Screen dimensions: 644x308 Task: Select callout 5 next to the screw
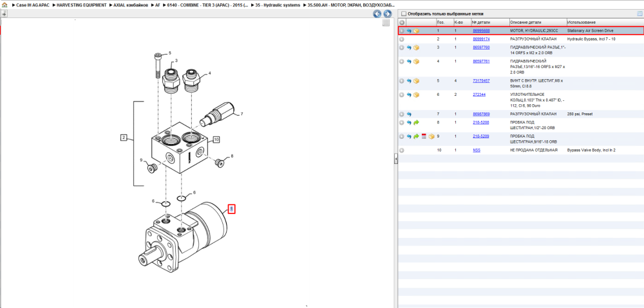[x=169, y=53]
